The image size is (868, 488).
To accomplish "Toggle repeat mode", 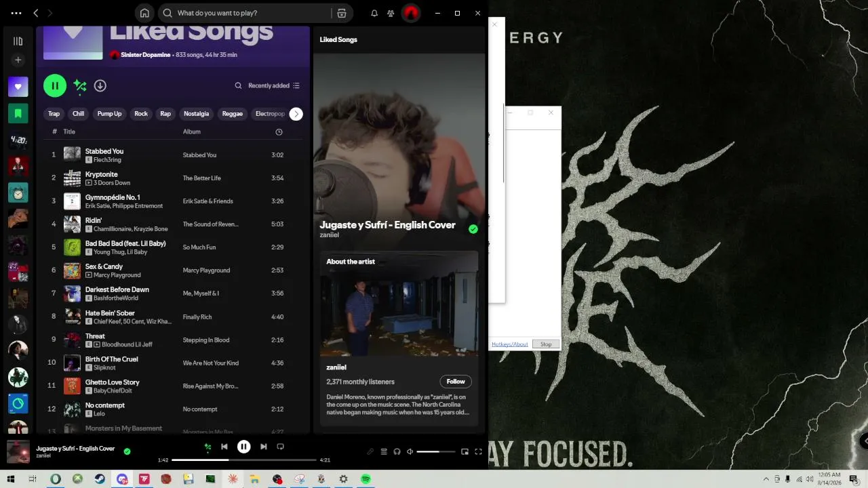I will pos(280,447).
